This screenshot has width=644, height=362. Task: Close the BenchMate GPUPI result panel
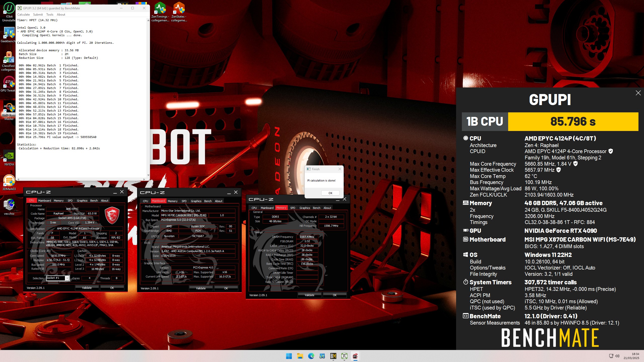tap(638, 93)
